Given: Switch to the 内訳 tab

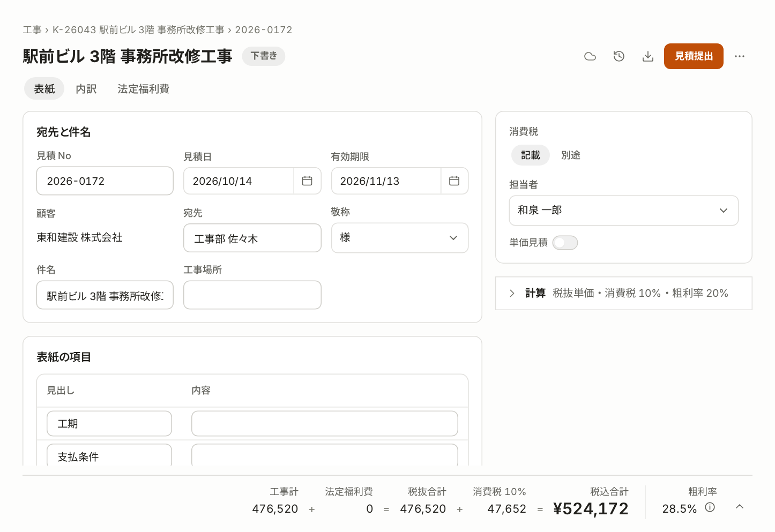Looking at the screenshot, I should pyautogui.click(x=86, y=89).
